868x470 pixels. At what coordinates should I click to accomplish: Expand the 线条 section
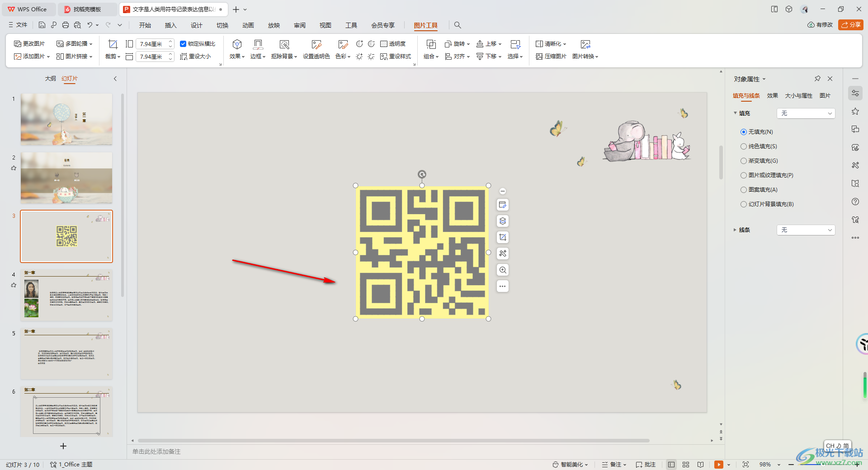tap(735, 230)
